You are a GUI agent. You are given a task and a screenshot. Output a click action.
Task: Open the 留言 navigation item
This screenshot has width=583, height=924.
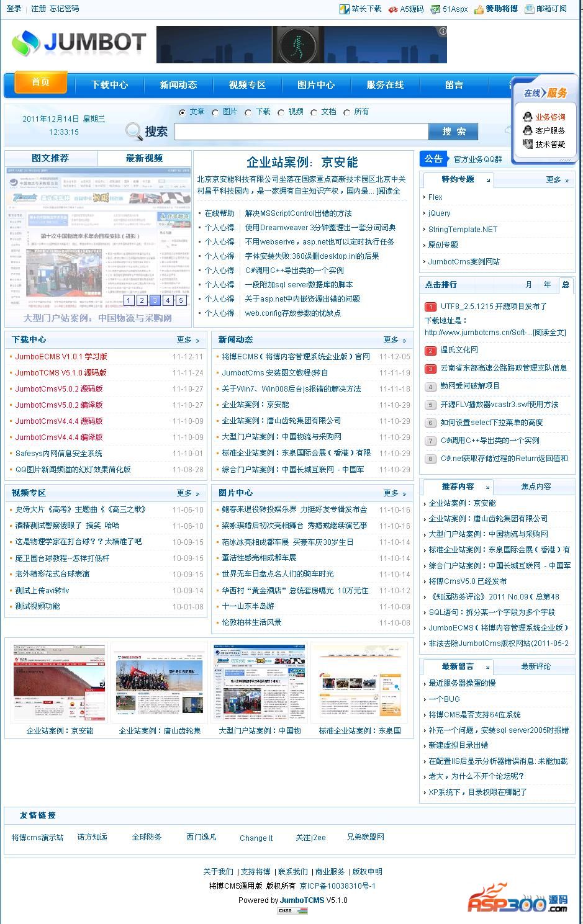(454, 85)
